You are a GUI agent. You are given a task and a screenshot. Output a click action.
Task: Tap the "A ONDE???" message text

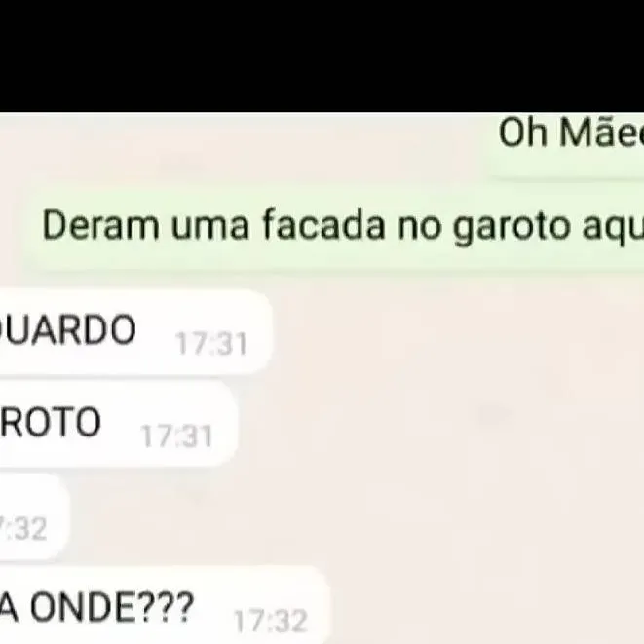pos(96,607)
